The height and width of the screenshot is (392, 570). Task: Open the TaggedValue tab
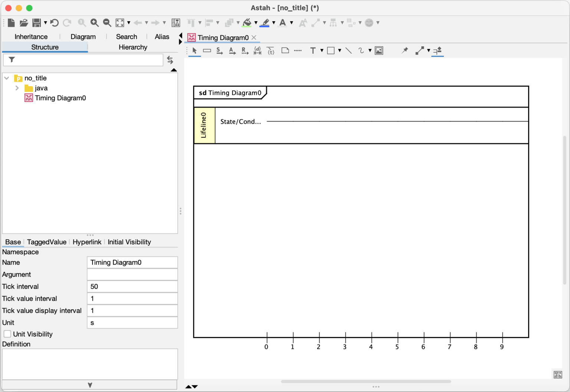pos(46,242)
